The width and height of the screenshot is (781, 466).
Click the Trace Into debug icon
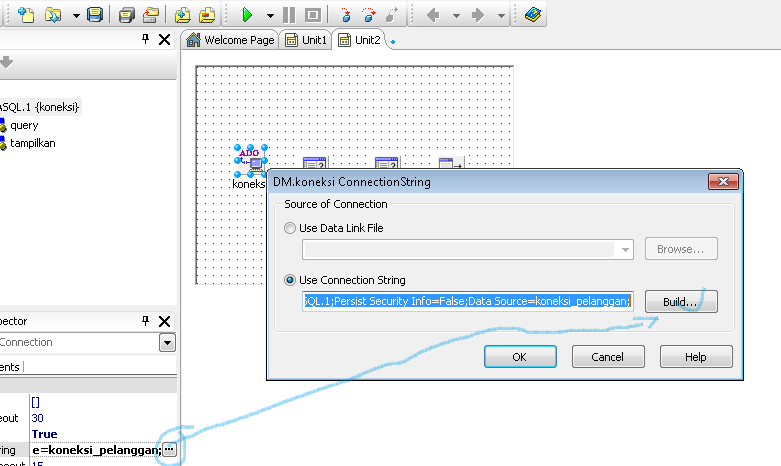346,15
